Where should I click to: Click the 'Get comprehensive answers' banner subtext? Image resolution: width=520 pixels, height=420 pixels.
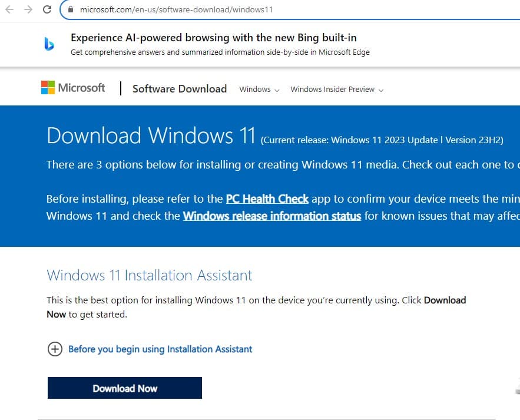click(220, 52)
